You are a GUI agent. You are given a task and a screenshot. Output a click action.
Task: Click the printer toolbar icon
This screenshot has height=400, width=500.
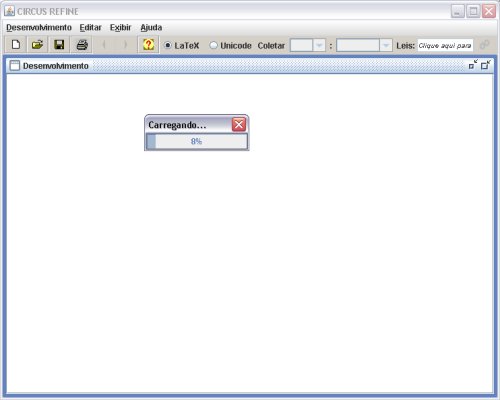pyautogui.click(x=82, y=45)
